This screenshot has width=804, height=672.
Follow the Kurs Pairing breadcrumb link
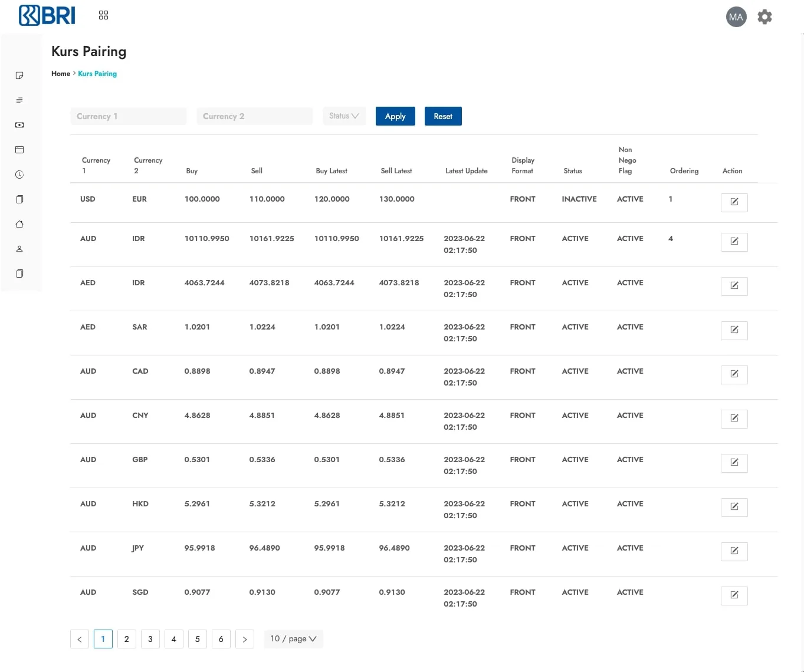(97, 74)
